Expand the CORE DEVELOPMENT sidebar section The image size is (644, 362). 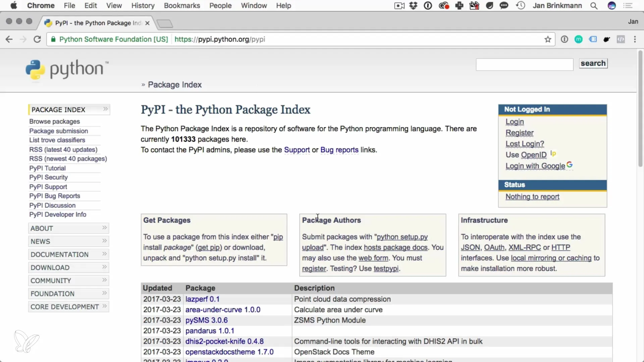(x=69, y=307)
